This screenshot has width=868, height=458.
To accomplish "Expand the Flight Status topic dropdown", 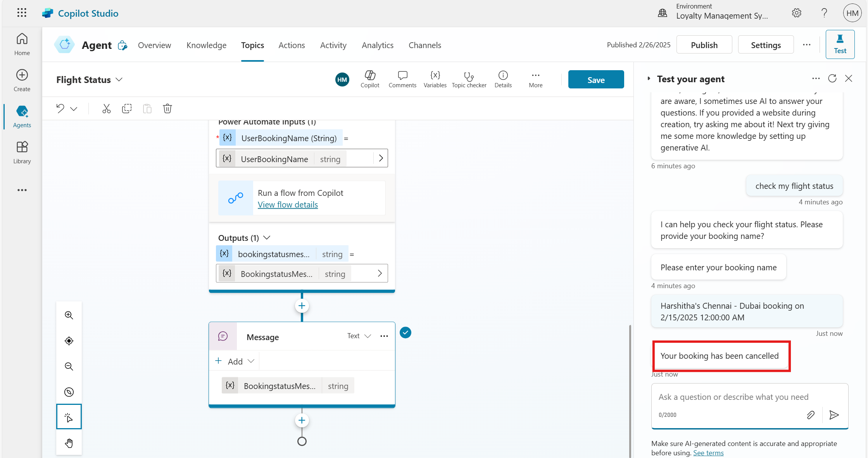I will pyautogui.click(x=119, y=80).
